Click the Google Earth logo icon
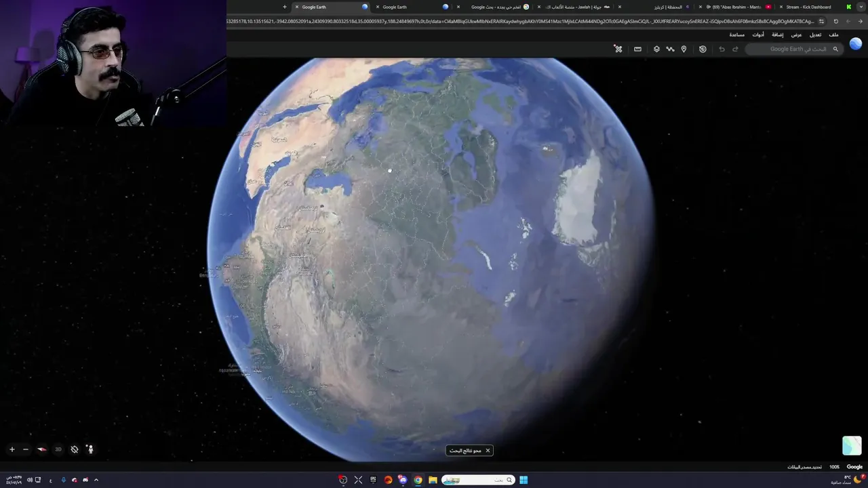The width and height of the screenshot is (868, 488). pos(856,44)
